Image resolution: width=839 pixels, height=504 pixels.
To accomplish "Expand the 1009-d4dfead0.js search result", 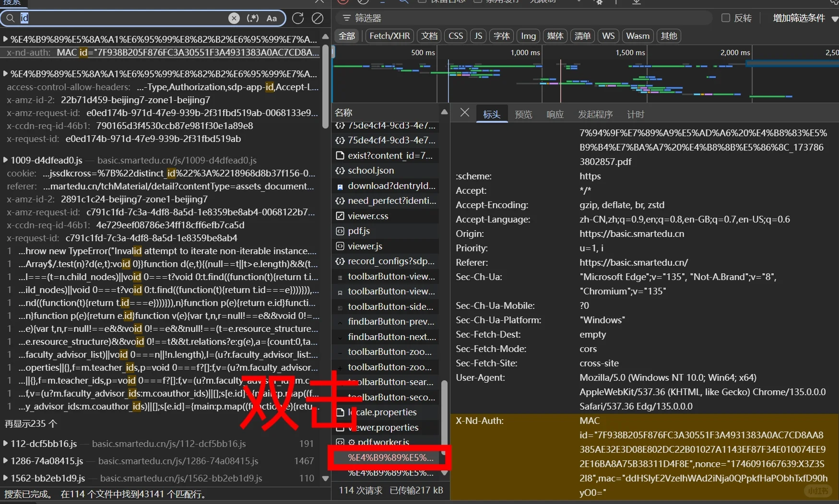I will pyautogui.click(x=5, y=160).
